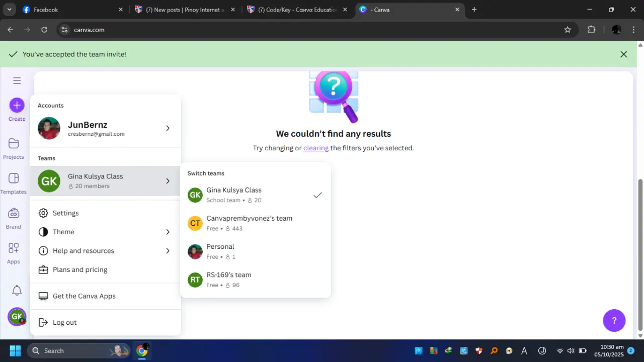Image resolution: width=644 pixels, height=362 pixels.
Task: Open the notifications bell
Action: click(x=17, y=291)
